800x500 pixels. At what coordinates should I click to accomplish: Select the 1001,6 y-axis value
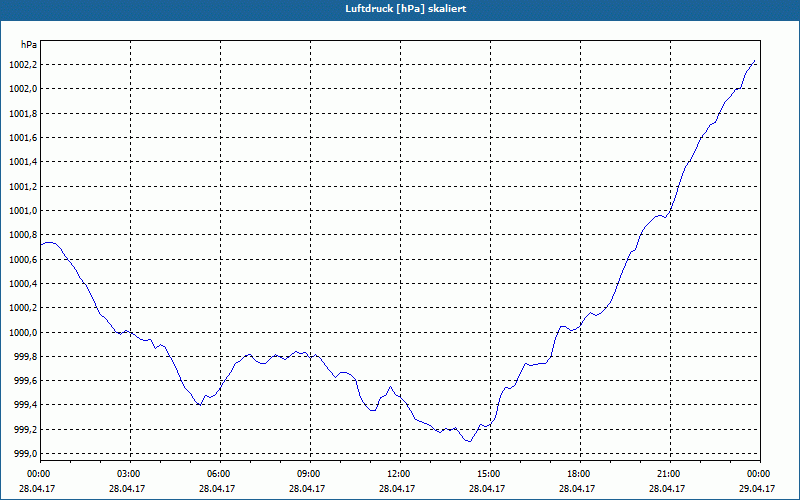pyautogui.click(x=23, y=138)
